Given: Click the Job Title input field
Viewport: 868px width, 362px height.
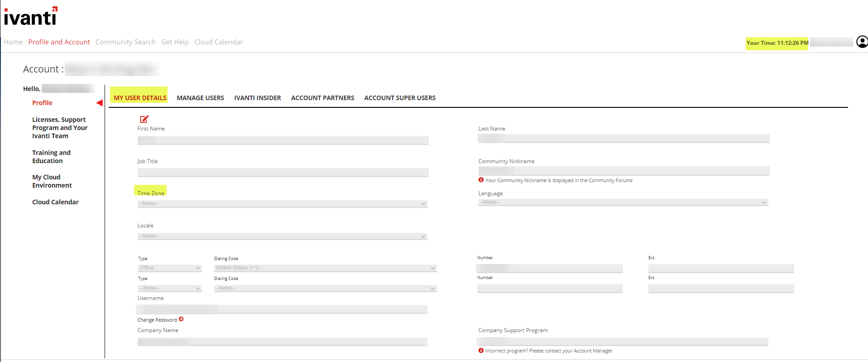Looking at the screenshot, I should [283, 173].
